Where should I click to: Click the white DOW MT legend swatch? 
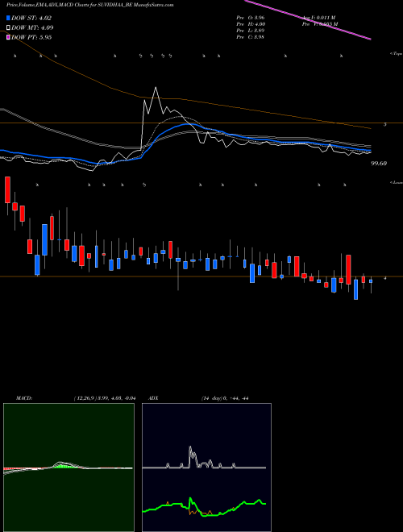tap(9, 27)
